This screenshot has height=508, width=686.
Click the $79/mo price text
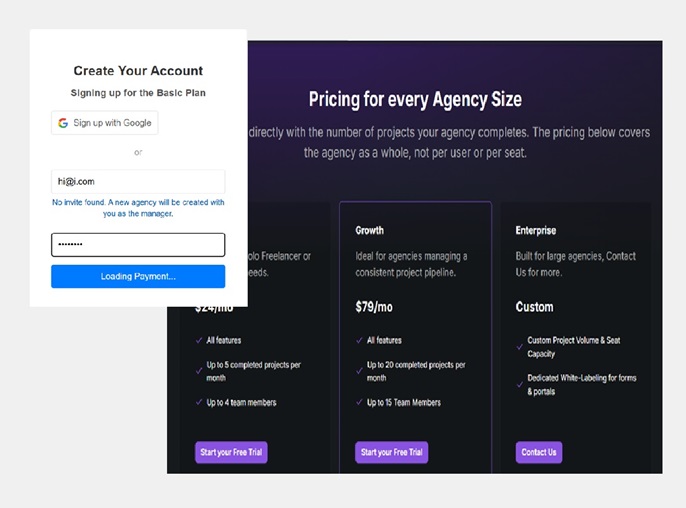coord(374,307)
